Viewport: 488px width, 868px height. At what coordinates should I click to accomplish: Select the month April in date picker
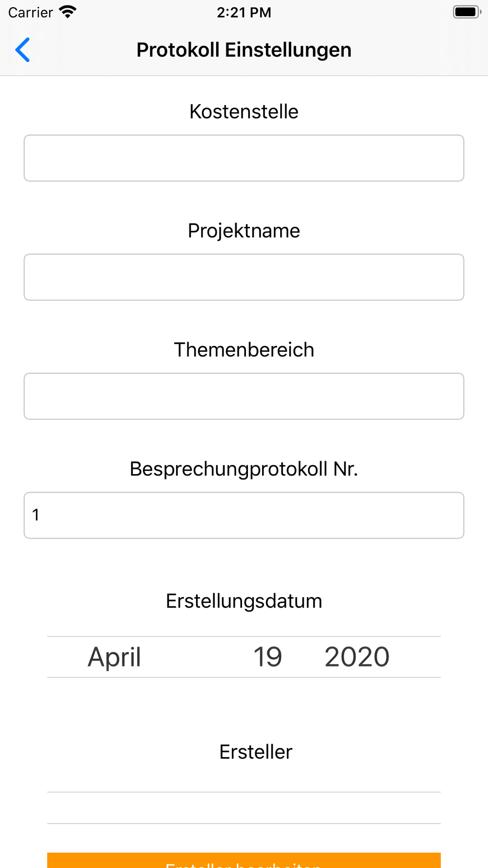114,657
